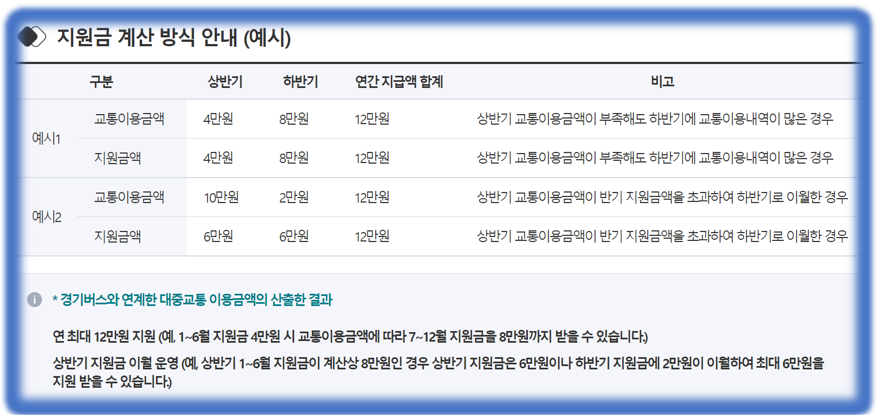This screenshot has height=415, width=877.
Task: Select 12만원 in 예시1 지원금액 row
Action: click(x=372, y=158)
